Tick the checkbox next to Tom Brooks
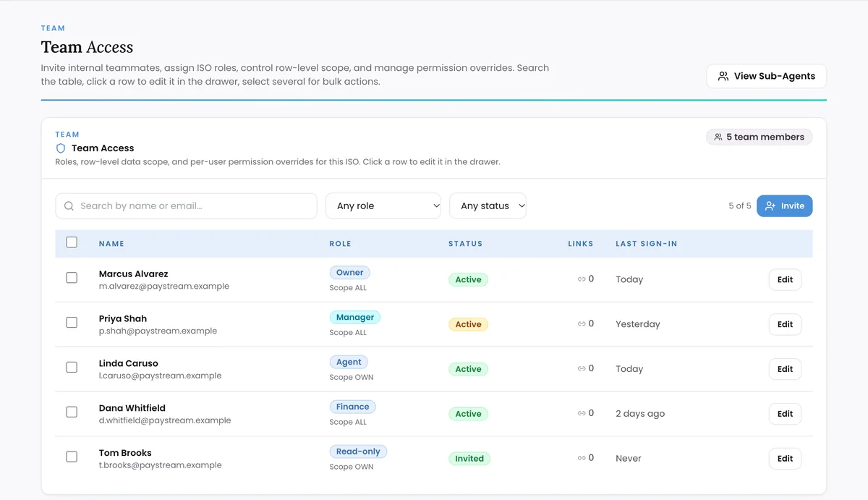Screen dimensions: 868x500 (x=72, y=457)
